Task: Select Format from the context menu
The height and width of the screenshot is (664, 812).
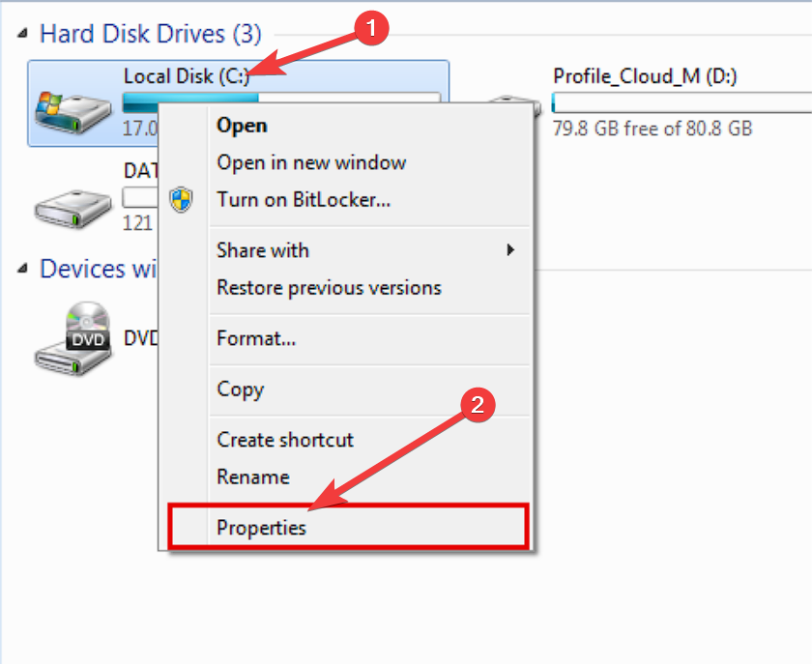Action: (x=256, y=338)
